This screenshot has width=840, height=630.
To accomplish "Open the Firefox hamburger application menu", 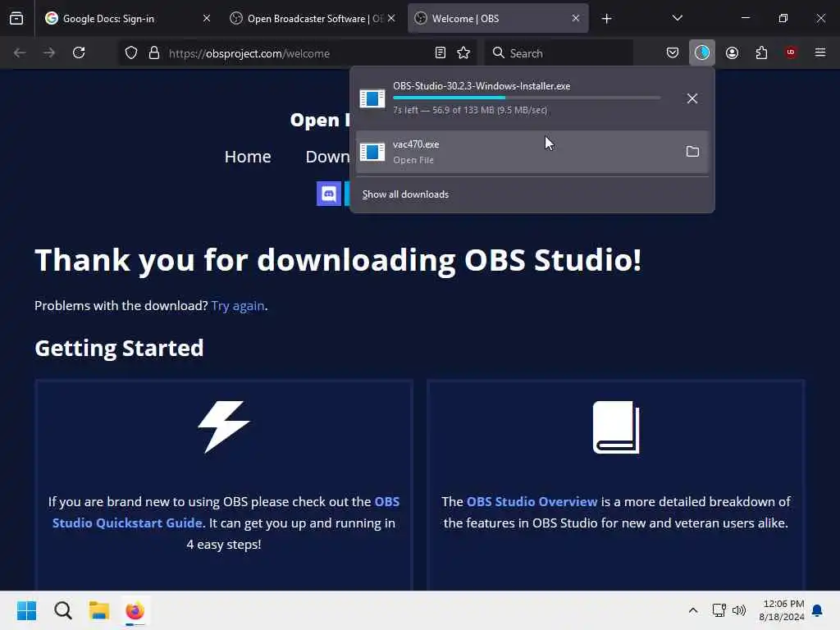I will pyautogui.click(x=820, y=52).
